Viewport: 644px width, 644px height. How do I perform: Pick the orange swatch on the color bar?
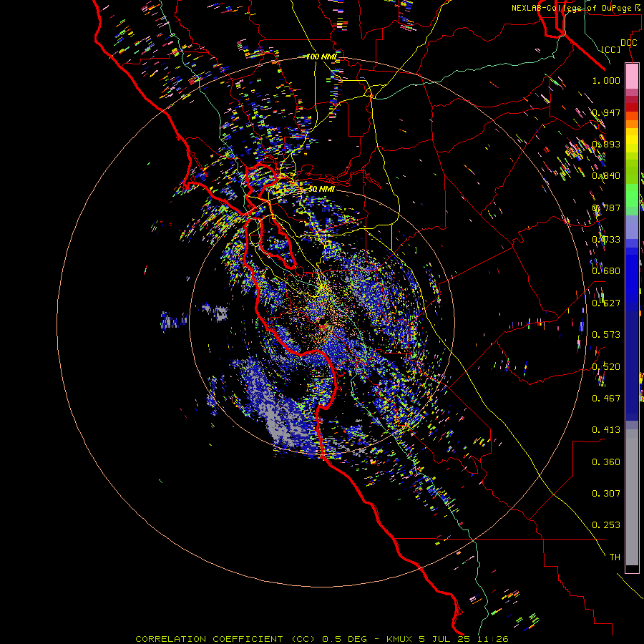click(632, 124)
